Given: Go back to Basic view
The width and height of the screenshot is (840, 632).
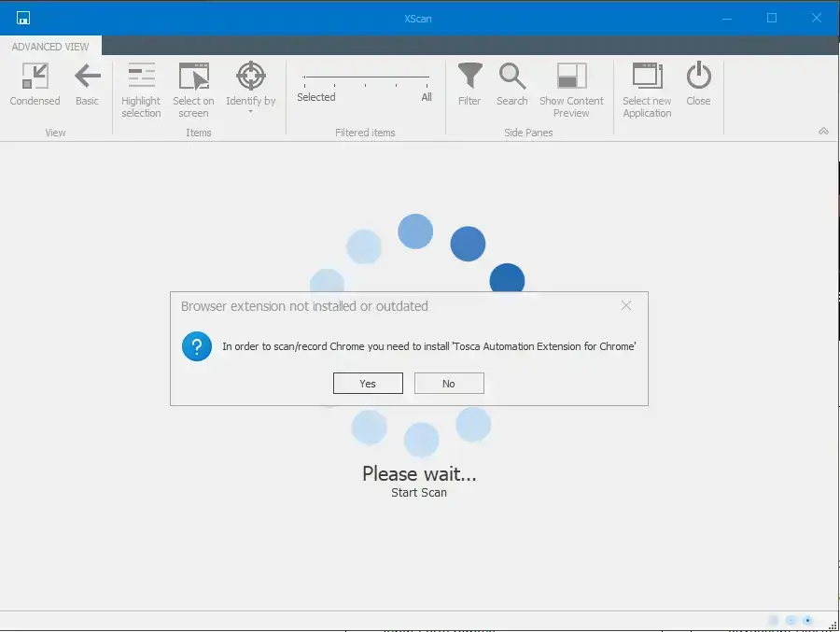Looking at the screenshot, I should pos(87,84).
